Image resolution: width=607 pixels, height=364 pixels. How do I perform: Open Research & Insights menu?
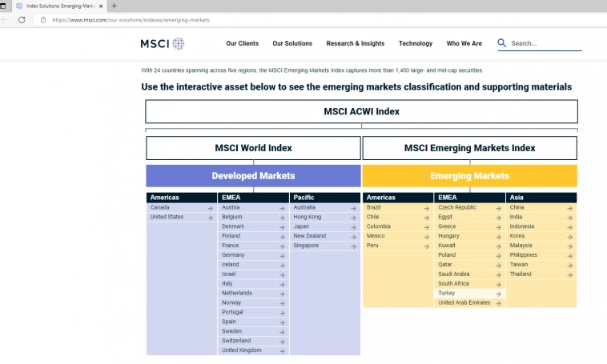tap(356, 43)
